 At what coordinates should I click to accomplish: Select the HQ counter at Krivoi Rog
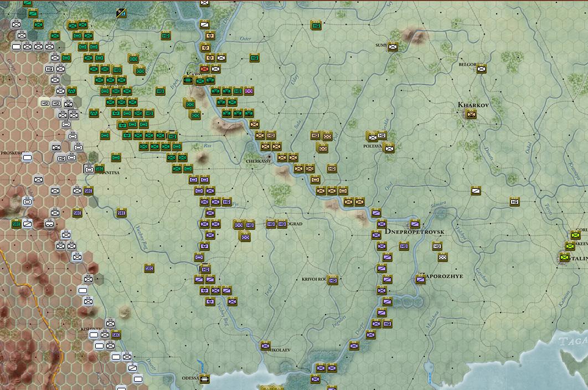pyautogui.click(x=333, y=280)
